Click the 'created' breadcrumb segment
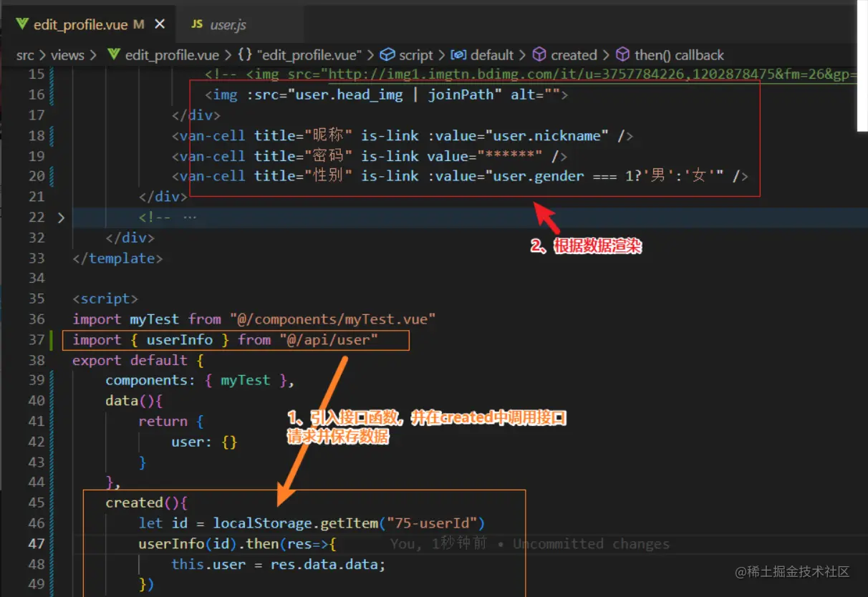The width and height of the screenshot is (868, 597). [x=574, y=55]
